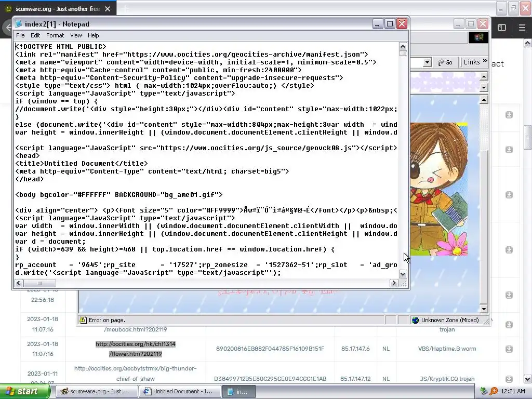Click the browser back arrow button
The width and height of the screenshot is (532, 399).
point(7,28)
